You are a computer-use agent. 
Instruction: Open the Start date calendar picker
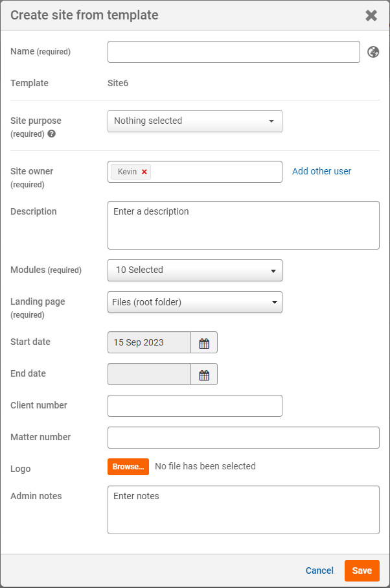[204, 343]
